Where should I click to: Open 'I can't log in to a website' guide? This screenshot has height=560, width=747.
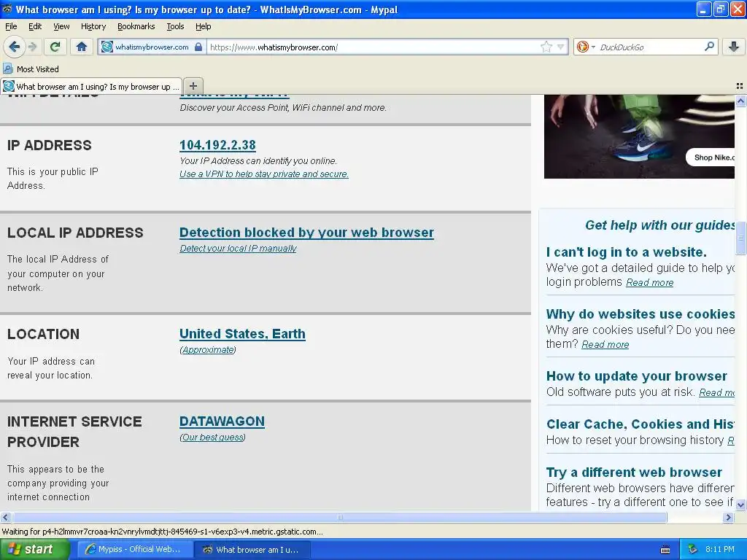point(627,252)
